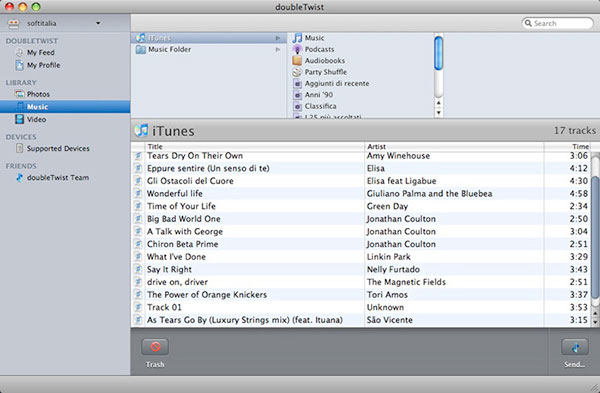
Task: Open doubleTwist Team friend
Action: point(58,178)
